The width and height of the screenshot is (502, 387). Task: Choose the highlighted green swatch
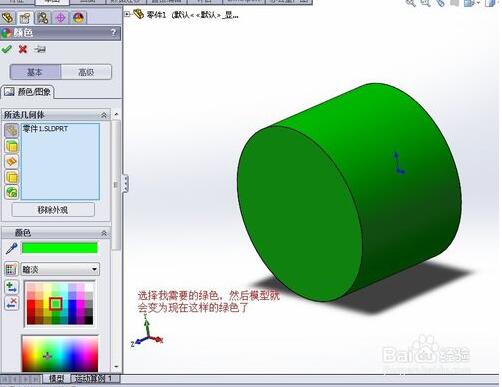[56, 304]
